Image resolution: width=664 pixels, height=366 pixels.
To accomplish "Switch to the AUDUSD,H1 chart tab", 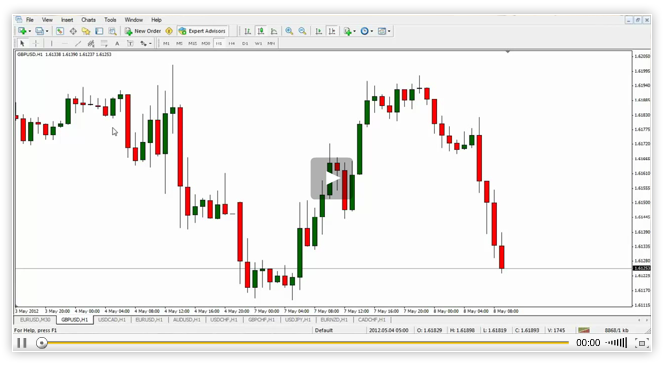I will [x=187, y=320].
